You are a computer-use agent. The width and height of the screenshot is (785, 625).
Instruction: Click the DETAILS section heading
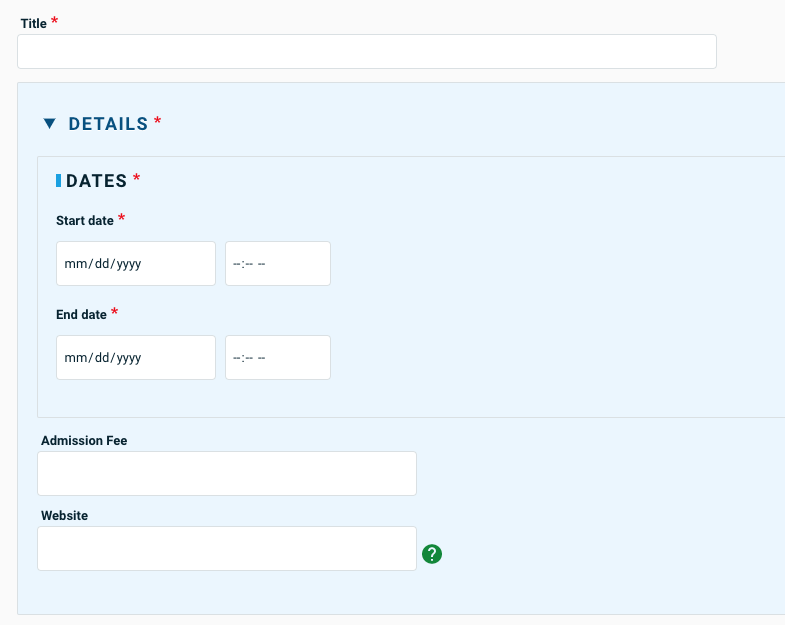click(108, 124)
